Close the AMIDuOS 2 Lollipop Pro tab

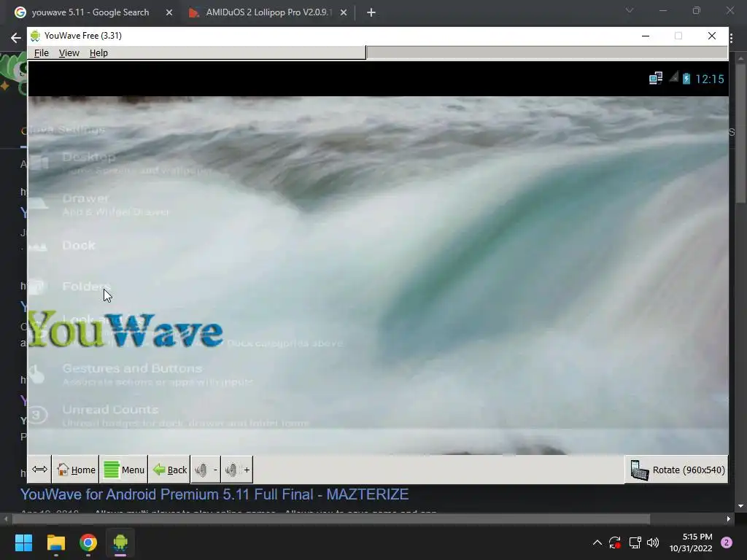(344, 13)
